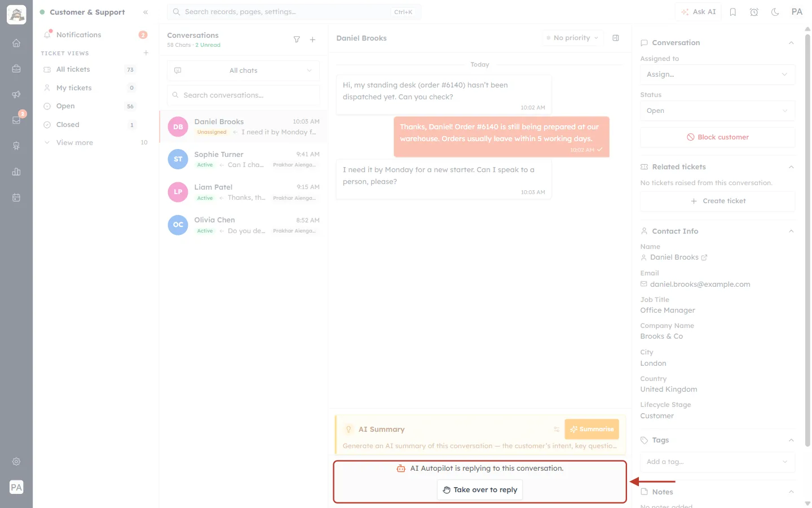Select Open tickets view
The width and height of the screenshot is (812, 508).
tap(96, 106)
